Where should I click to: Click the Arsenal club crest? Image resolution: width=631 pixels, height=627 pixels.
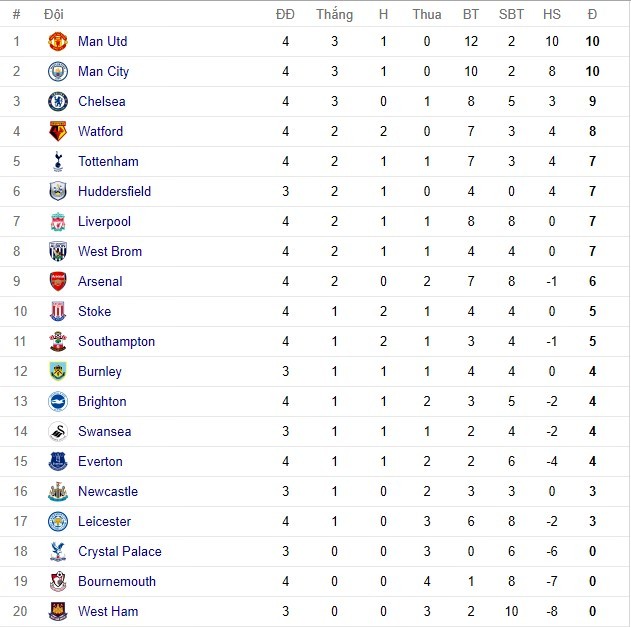point(57,281)
